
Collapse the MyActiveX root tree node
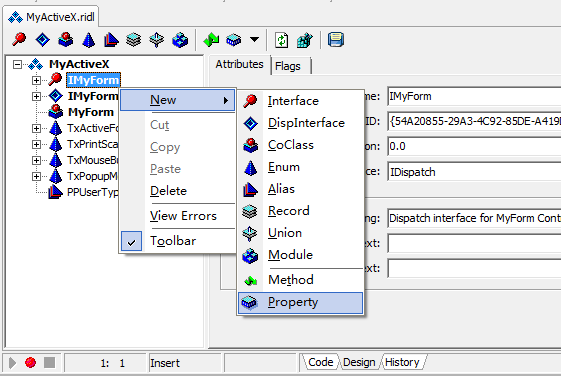point(17,64)
